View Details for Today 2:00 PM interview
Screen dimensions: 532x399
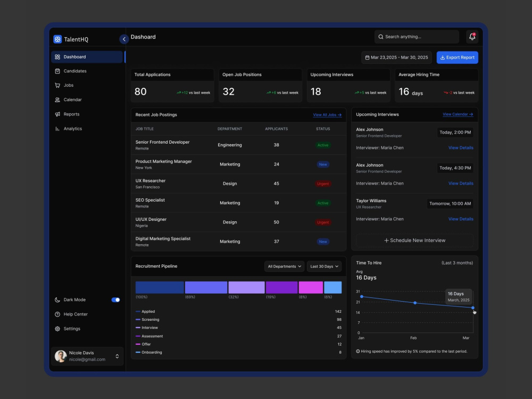point(461,148)
